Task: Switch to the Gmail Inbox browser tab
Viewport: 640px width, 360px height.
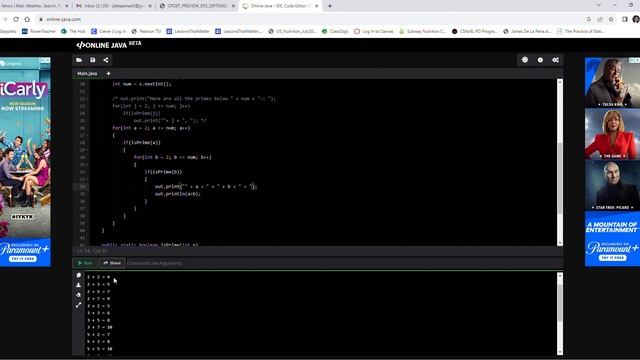Action: [x=113, y=6]
